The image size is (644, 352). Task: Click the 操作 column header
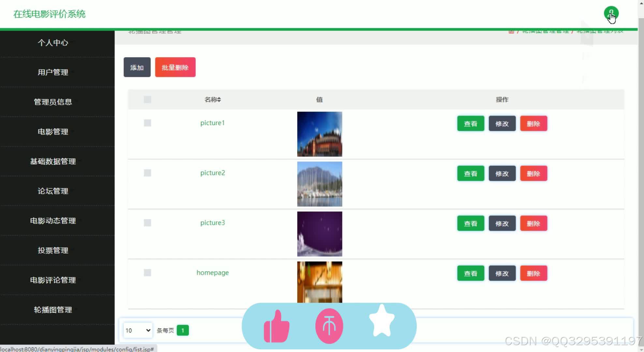[x=502, y=99]
